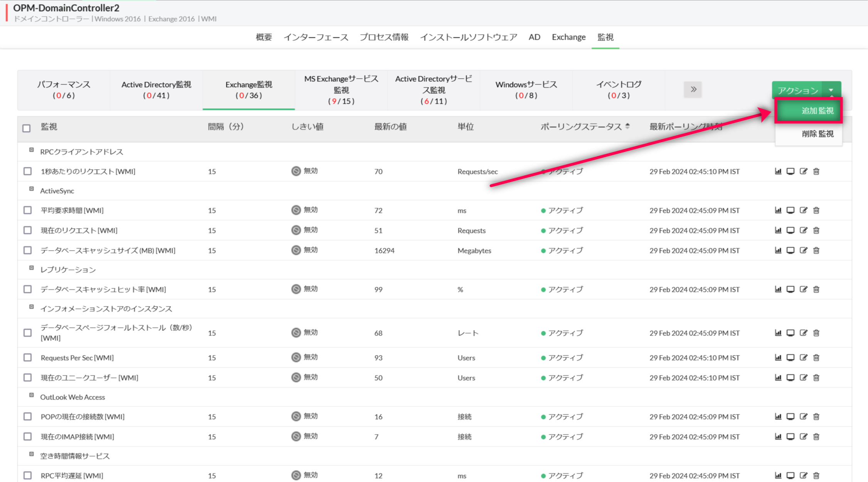The image size is (868, 482).
Task: Collapse the OutLook Web Access group
Action: 32,395
